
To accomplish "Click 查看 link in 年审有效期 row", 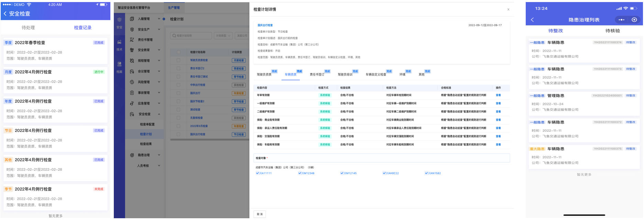I will point(498,95).
